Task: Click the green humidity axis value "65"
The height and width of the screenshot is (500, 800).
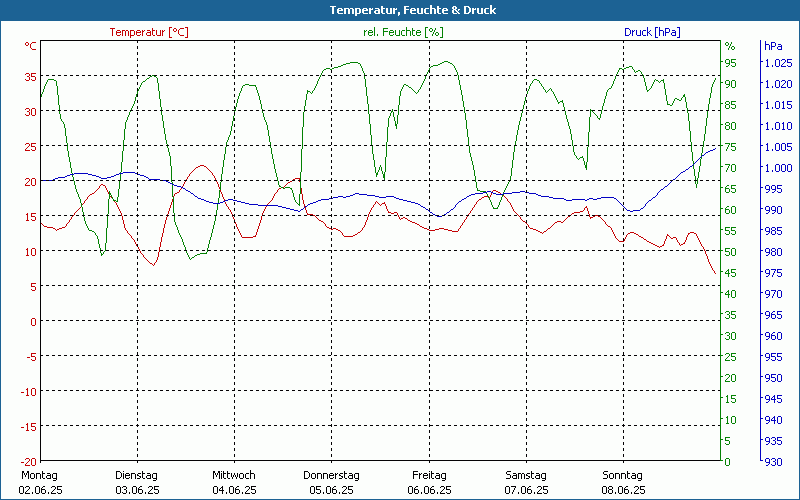Action: 731,189
